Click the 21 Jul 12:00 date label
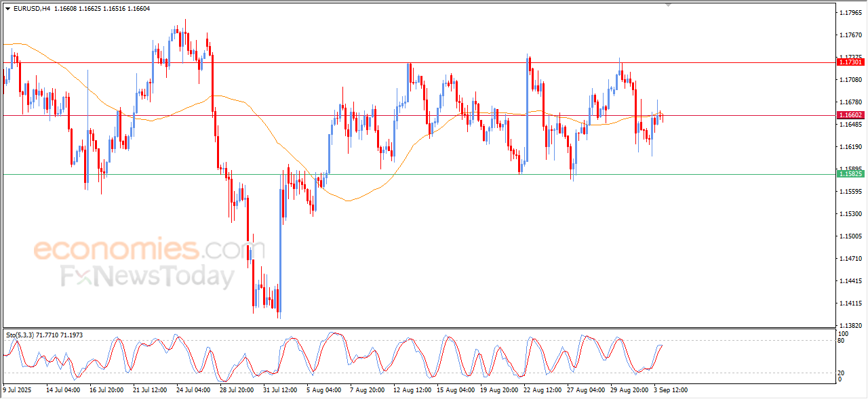This screenshot has width=868, height=399. [x=150, y=390]
